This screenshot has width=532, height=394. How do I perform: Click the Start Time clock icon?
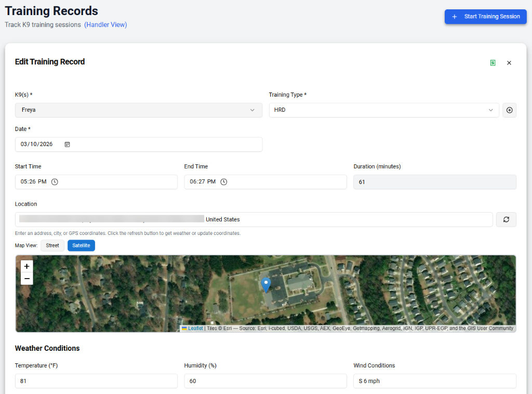click(x=55, y=182)
